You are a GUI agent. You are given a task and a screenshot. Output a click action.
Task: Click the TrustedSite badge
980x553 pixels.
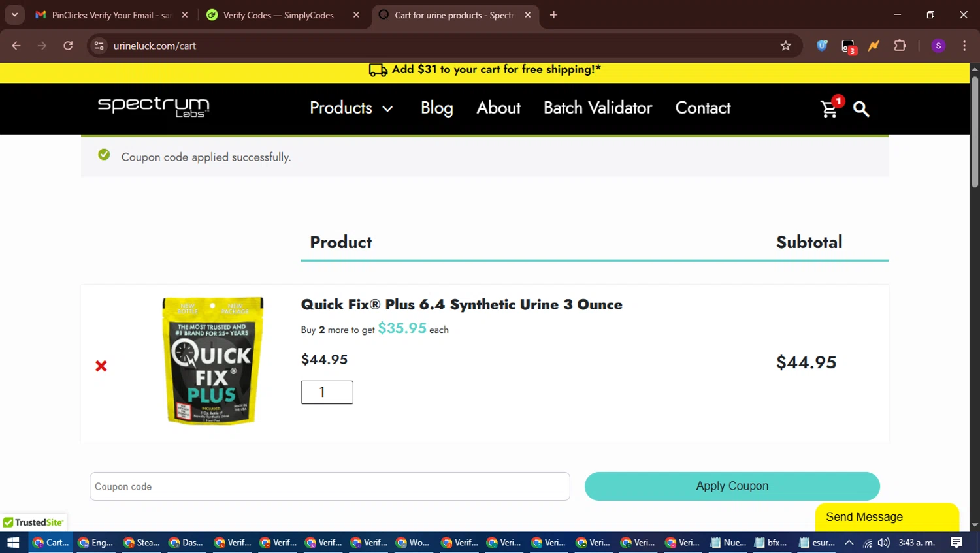point(33,522)
